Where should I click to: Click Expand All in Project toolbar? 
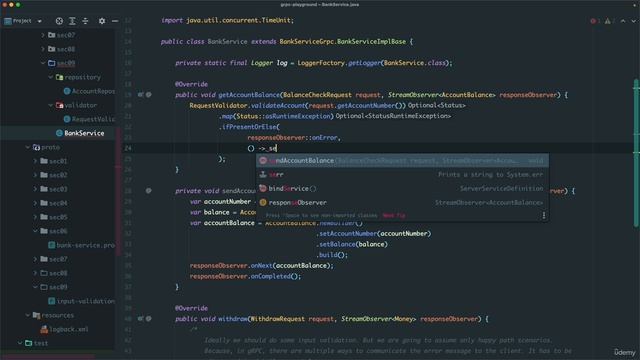72,21
